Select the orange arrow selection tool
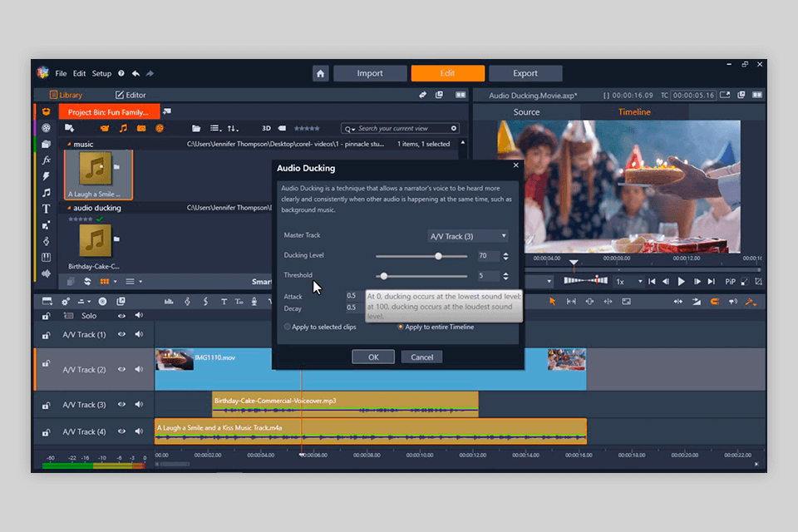The image size is (798, 532). [x=552, y=302]
